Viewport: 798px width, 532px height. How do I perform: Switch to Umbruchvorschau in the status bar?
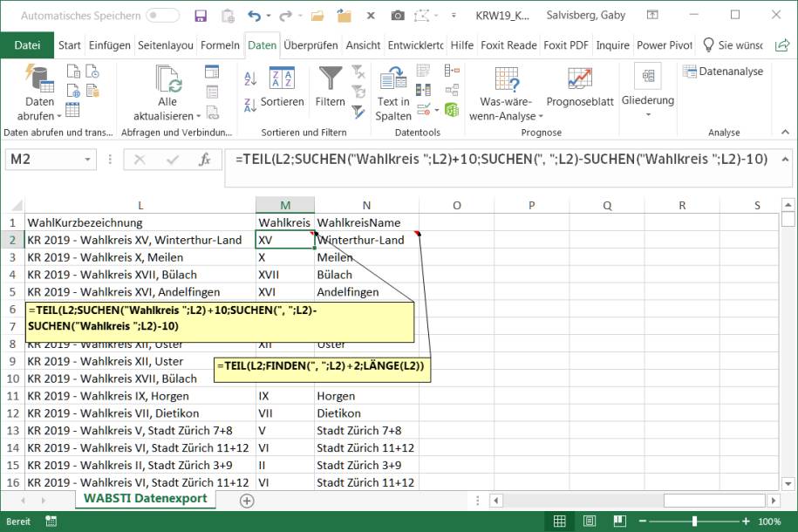pyautogui.click(x=620, y=521)
